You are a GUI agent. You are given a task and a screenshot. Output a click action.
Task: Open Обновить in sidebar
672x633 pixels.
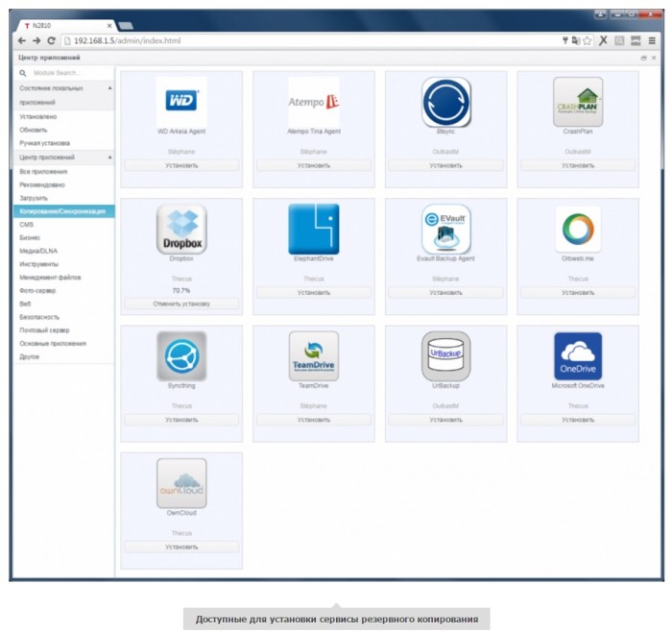34,130
